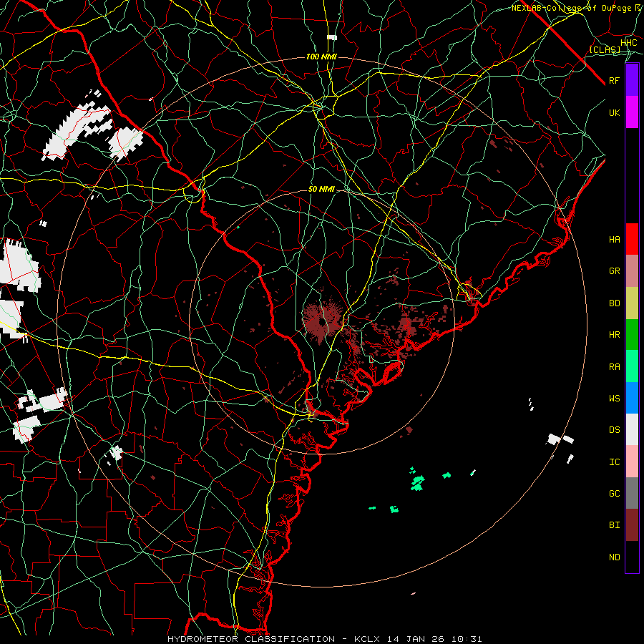The height and width of the screenshot is (644, 644).
Task: Click the white DS legend swatch
Action: click(632, 429)
